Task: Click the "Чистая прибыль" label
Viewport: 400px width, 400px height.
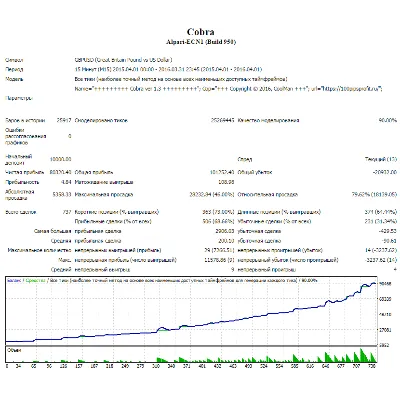Action: pyautogui.click(x=25, y=172)
